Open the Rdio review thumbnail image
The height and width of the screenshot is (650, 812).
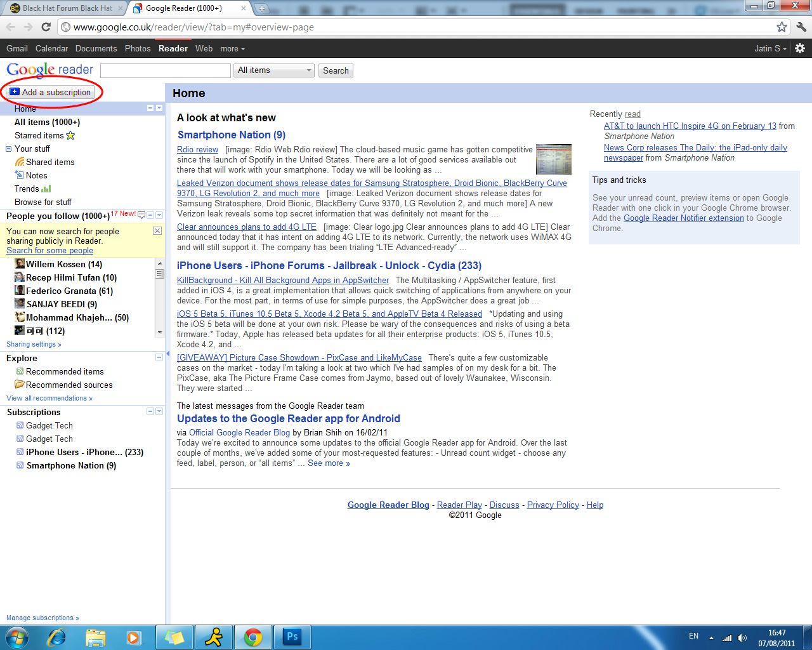coord(553,159)
